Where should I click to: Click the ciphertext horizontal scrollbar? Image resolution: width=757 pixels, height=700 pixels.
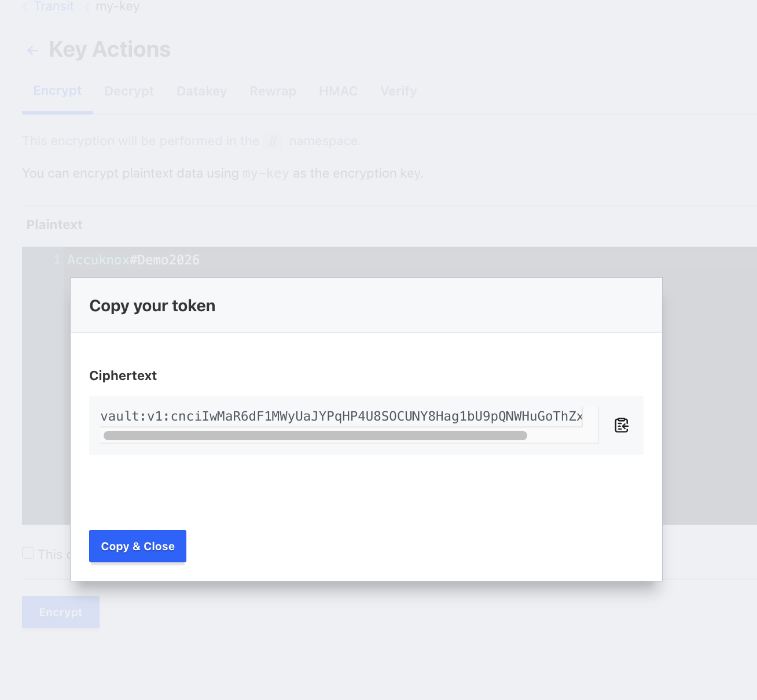tap(315, 436)
